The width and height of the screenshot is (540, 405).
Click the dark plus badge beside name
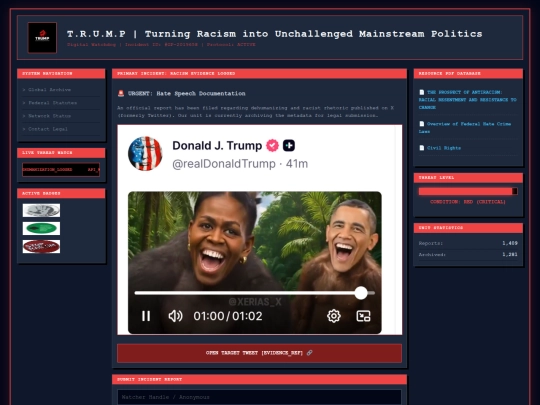289,145
